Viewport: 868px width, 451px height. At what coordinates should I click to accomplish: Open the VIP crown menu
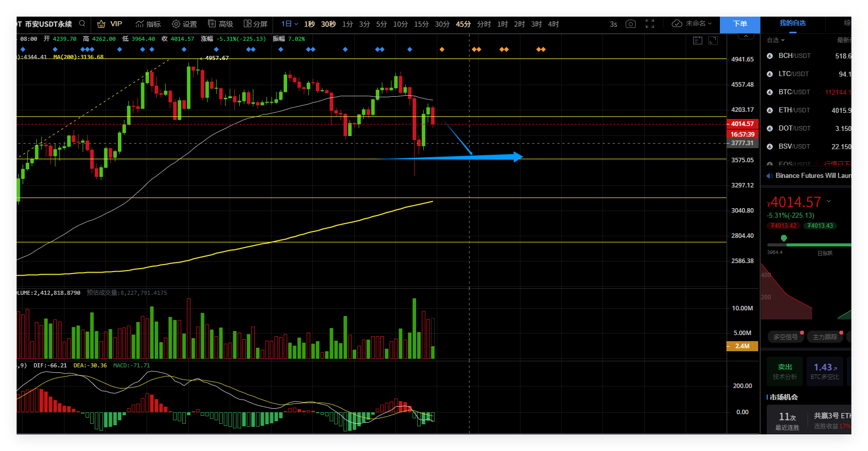click(109, 24)
